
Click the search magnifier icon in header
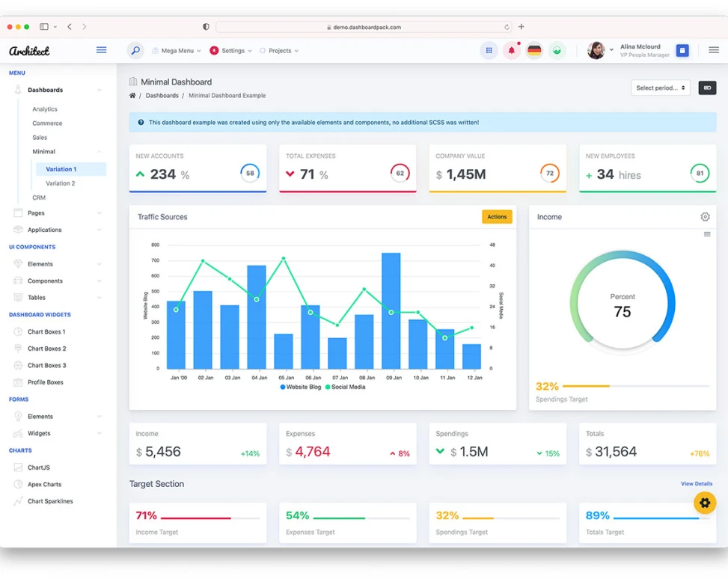[135, 50]
